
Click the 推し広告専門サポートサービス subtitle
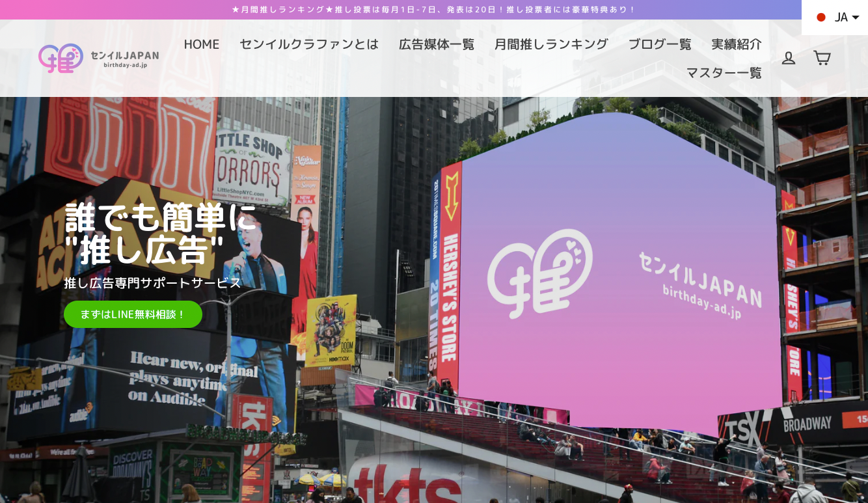click(152, 283)
